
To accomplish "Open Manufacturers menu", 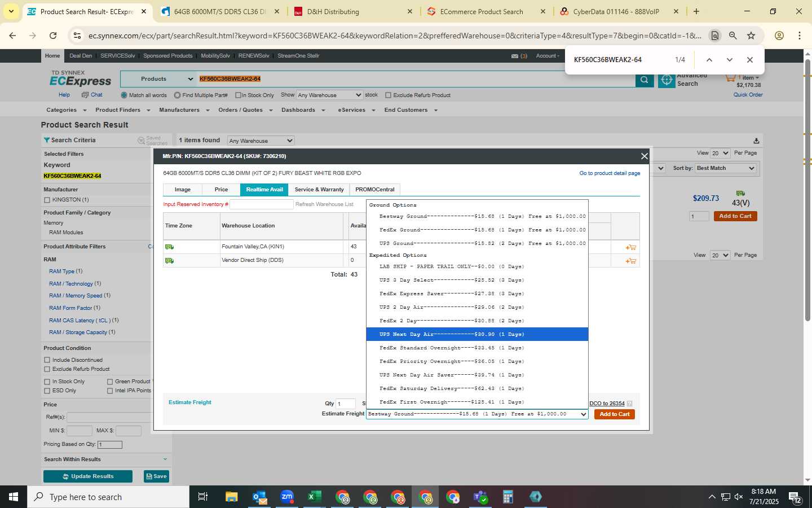I will point(183,110).
